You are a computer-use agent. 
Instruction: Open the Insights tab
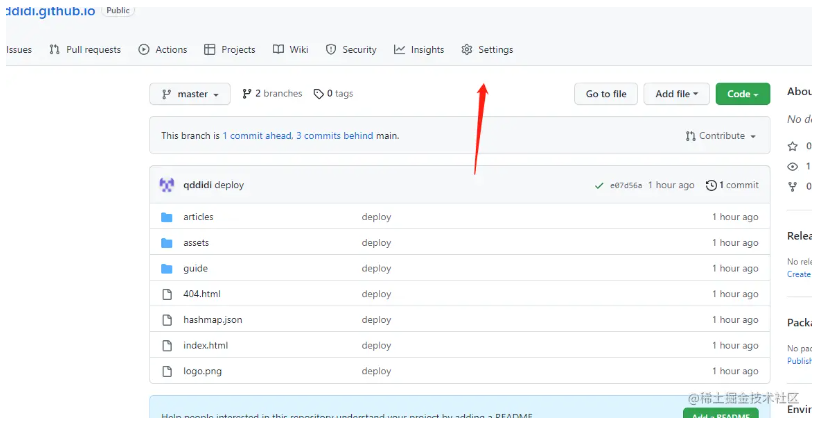click(x=419, y=50)
